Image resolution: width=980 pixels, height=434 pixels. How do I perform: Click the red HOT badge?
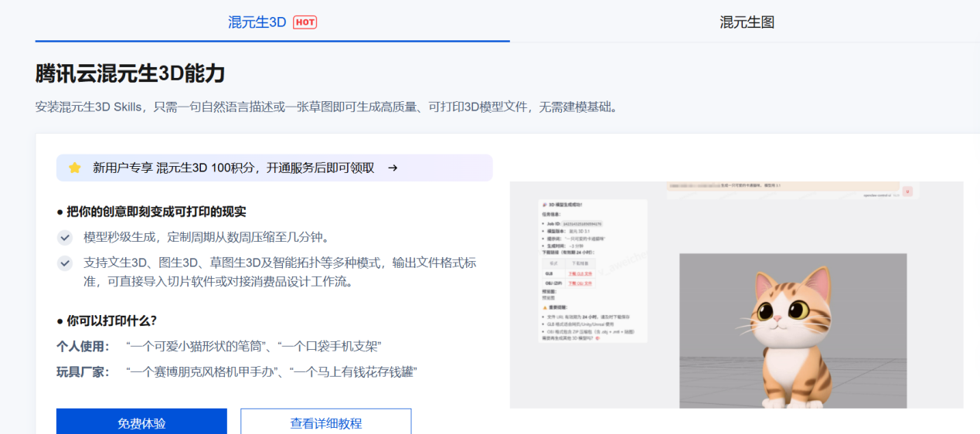(x=305, y=22)
